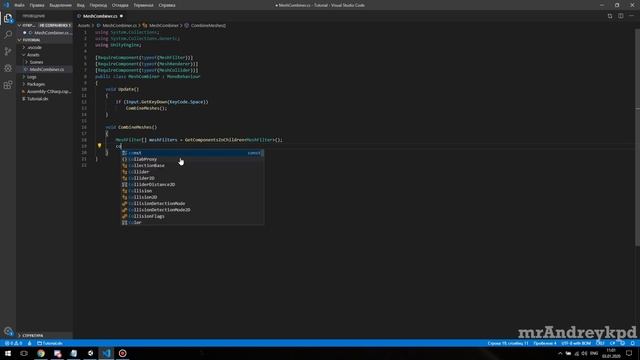The image size is (640, 360).
Task: Collapse the Open Editors section
Action: point(19,25)
